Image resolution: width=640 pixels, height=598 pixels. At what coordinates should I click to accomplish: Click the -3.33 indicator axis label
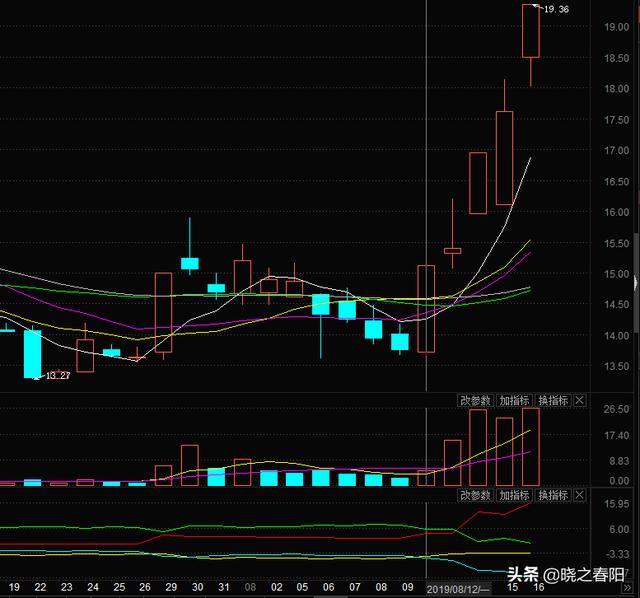click(618, 554)
